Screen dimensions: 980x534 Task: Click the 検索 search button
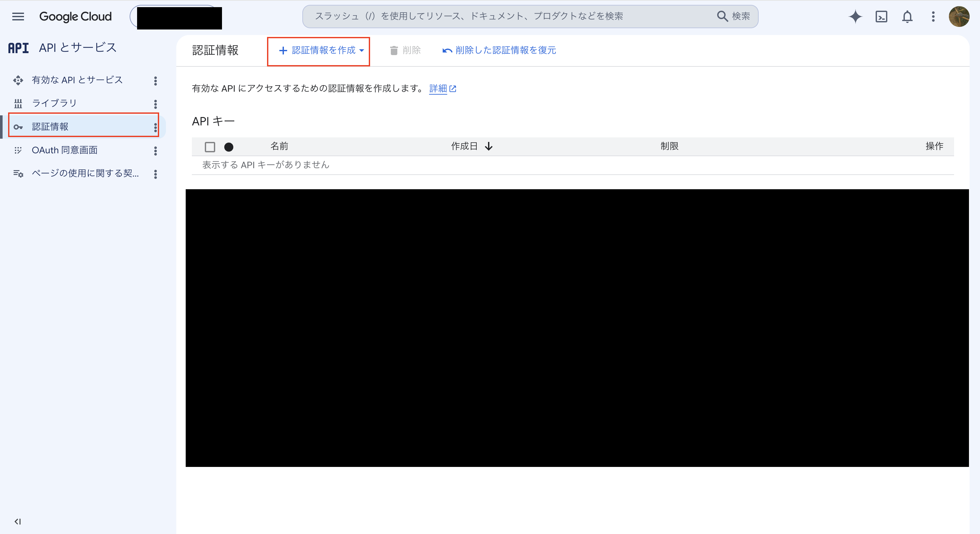733,16
